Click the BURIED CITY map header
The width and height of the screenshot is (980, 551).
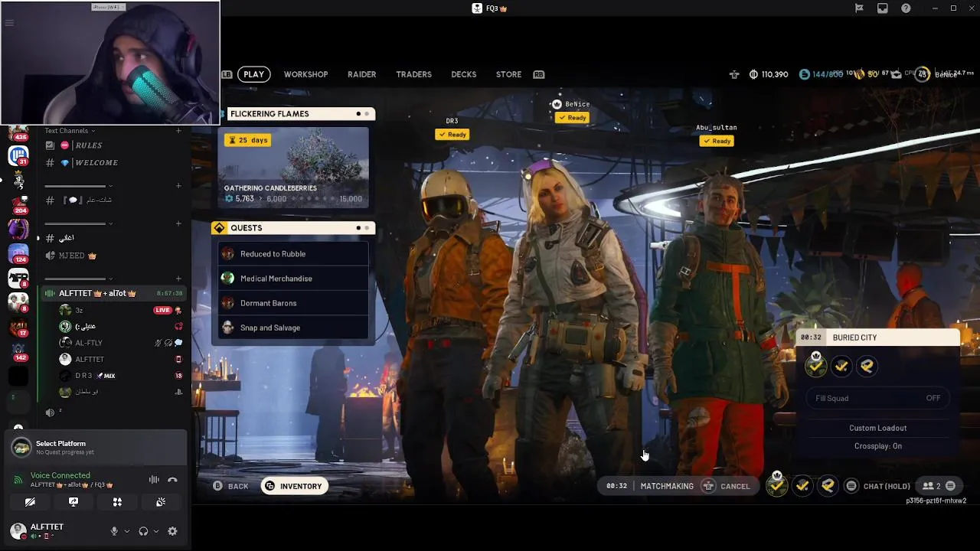coord(877,337)
